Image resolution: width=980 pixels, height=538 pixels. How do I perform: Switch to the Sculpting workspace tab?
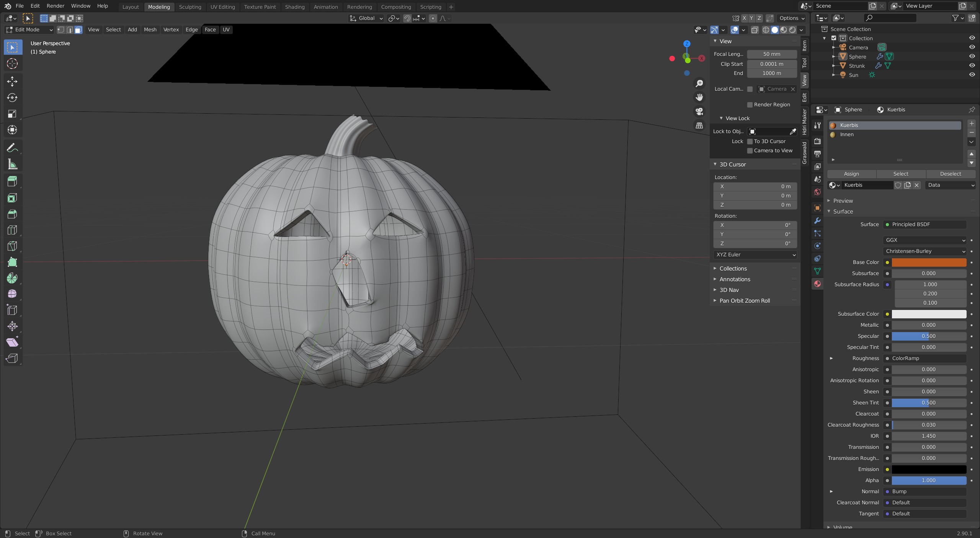[x=190, y=7]
